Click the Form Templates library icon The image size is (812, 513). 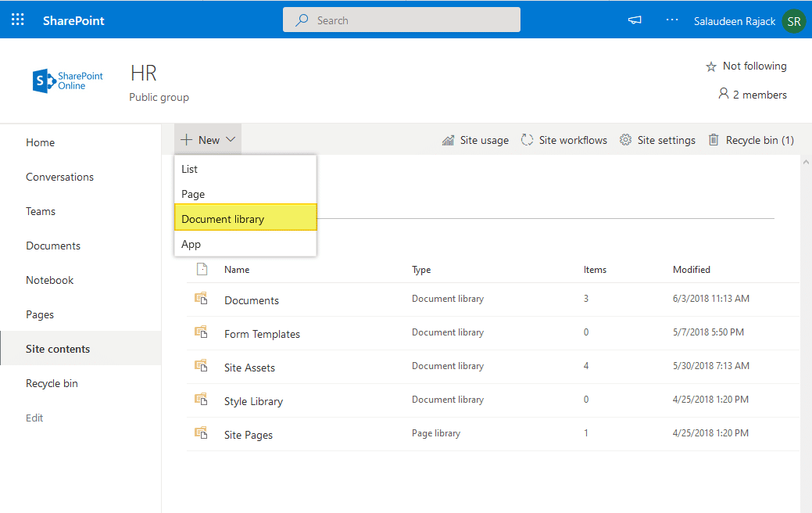pos(202,332)
